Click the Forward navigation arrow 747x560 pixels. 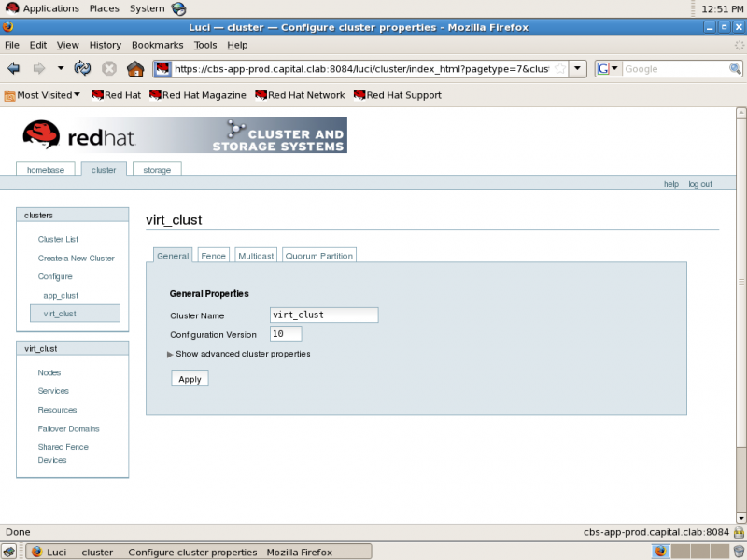pos(38,68)
